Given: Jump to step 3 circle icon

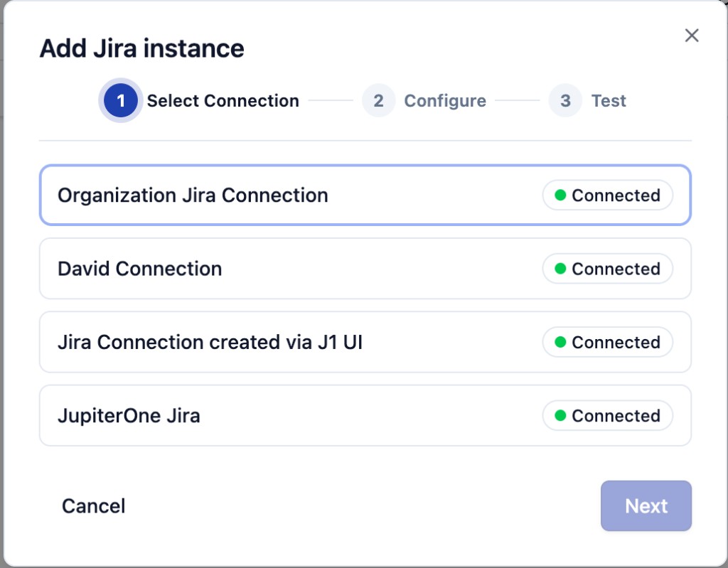Looking at the screenshot, I should (565, 100).
